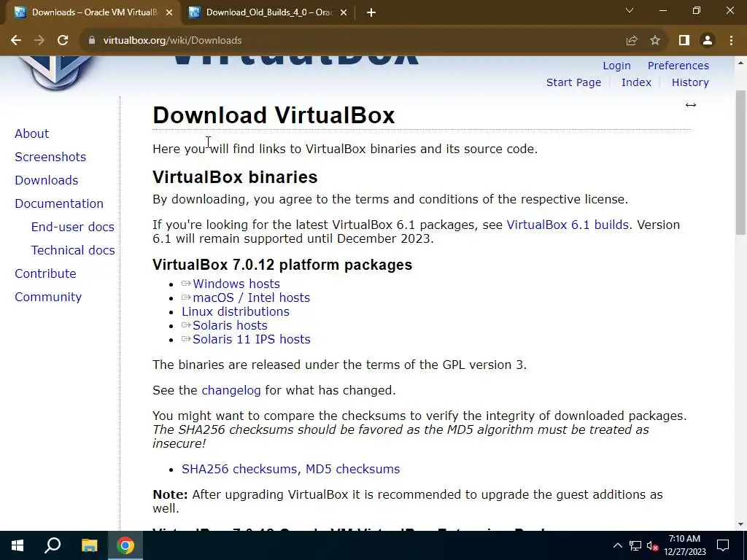Open the network status tray icon
Screen dimensions: 747x560
(635, 545)
